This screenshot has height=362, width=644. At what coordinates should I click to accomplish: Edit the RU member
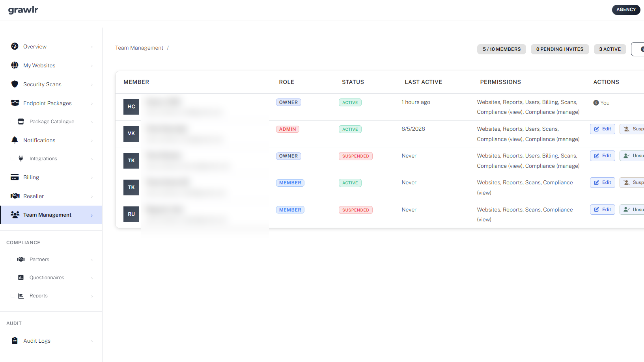coord(602,210)
